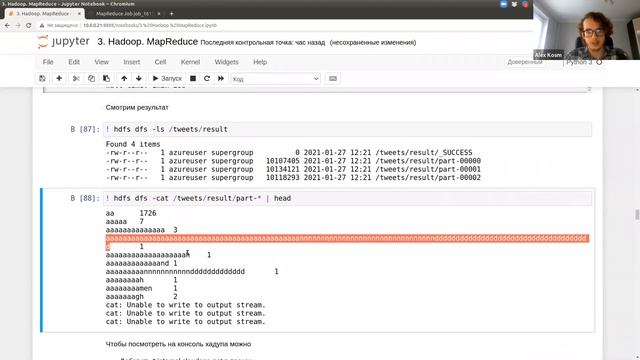Click output row 'aaaaaaaamen 1'
The height and width of the screenshot is (360, 640).
point(142,288)
